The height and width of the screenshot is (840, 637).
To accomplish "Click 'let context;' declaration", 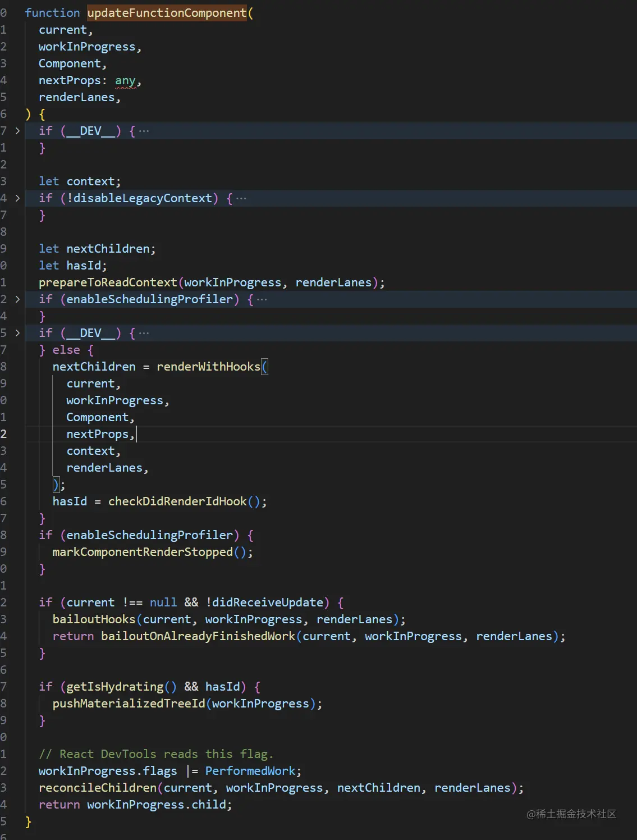I will 80,181.
